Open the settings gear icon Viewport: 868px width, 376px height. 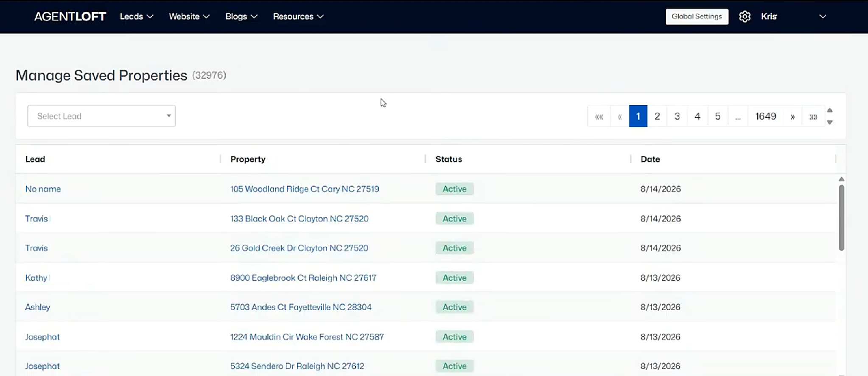coord(745,17)
